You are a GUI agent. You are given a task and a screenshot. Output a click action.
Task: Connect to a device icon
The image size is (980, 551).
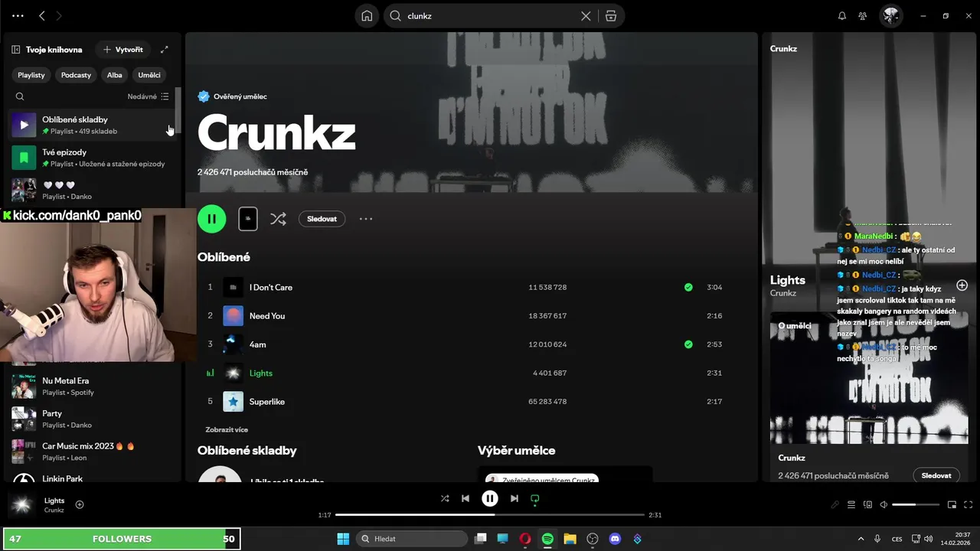point(867,505)
